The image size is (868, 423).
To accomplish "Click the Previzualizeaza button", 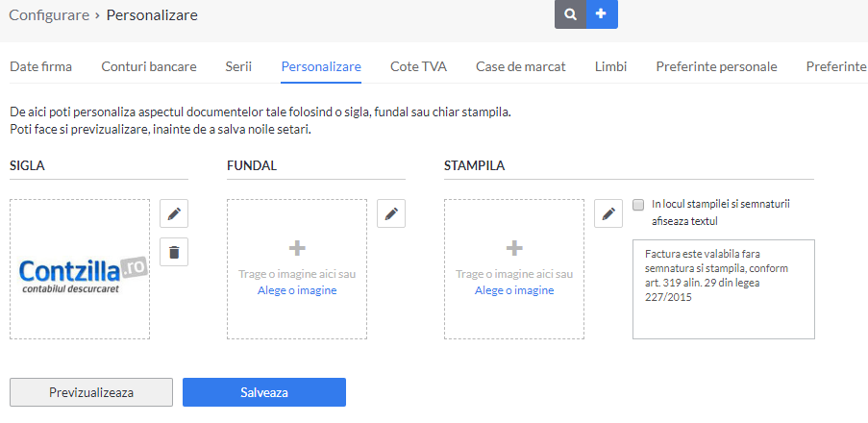I will coord(91,392).
